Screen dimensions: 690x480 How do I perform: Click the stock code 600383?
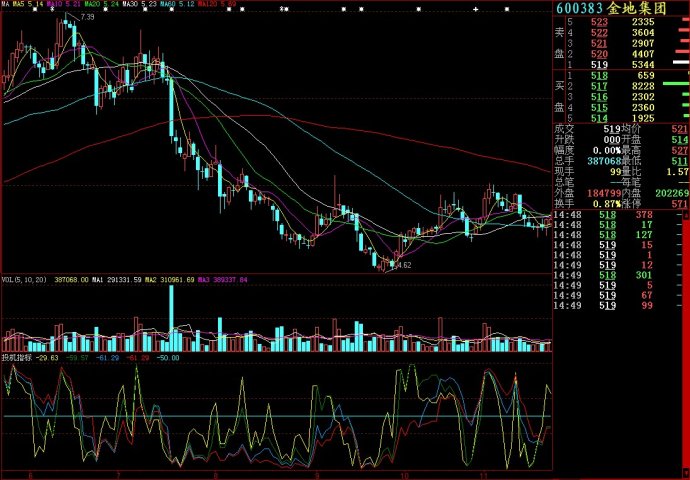click(x=581, y=9)
